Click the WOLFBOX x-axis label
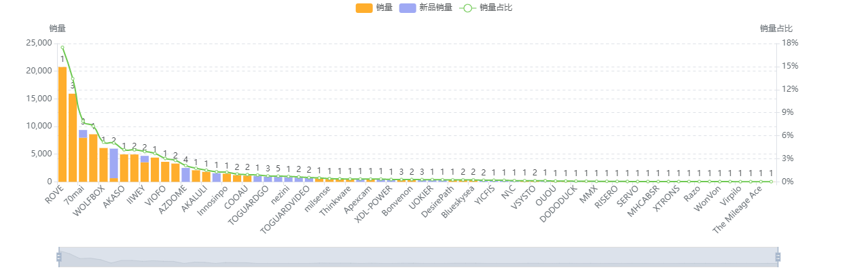This screenshot has width=868, height=272. click(90, 198)
